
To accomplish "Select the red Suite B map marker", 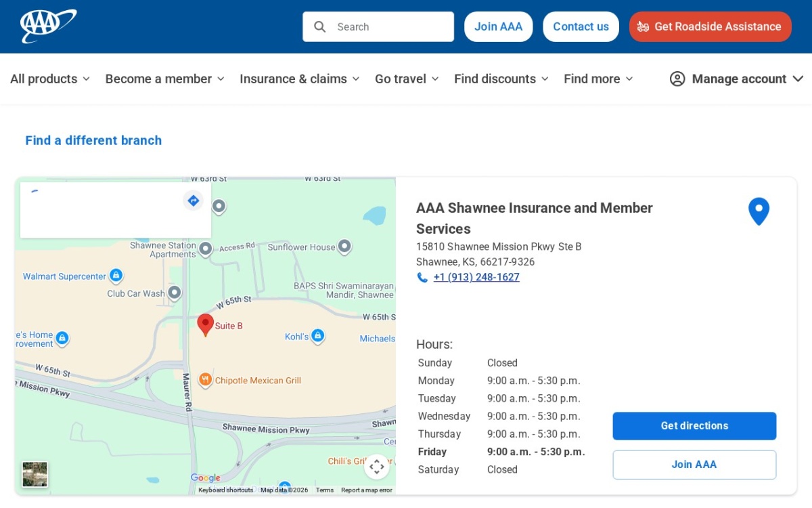I will point(206,325).
